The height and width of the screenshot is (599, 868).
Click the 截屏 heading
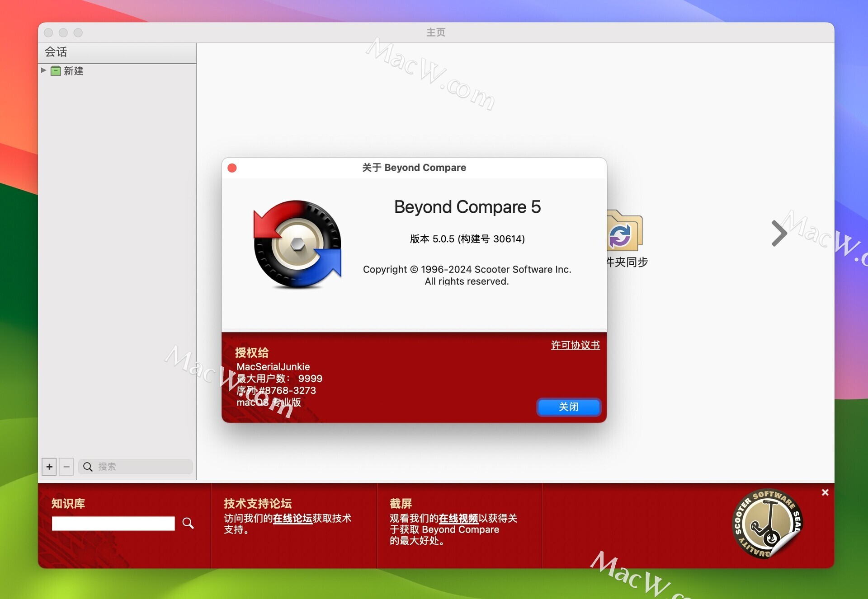[401, 504]
